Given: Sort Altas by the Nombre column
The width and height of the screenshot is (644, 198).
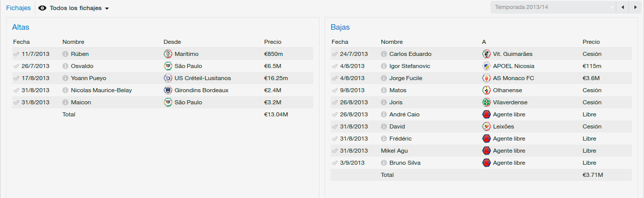Looking at the screenshot, I should (x=73, y=42).
